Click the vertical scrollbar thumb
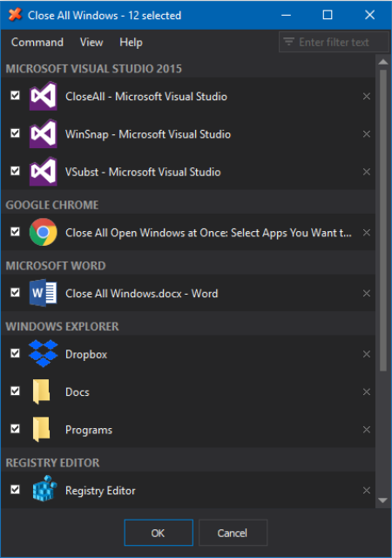The width and height of the screenshot is (392, 558). coord(383,221)
